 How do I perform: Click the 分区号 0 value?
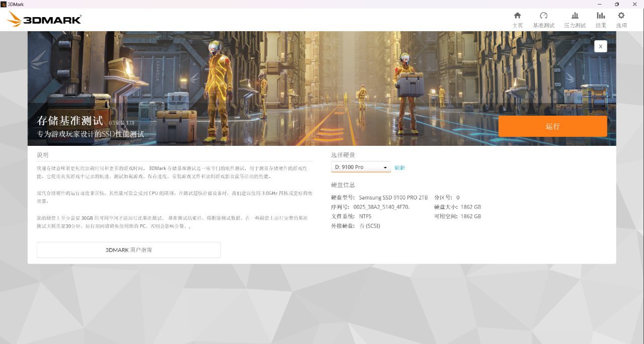pos(458,198)
